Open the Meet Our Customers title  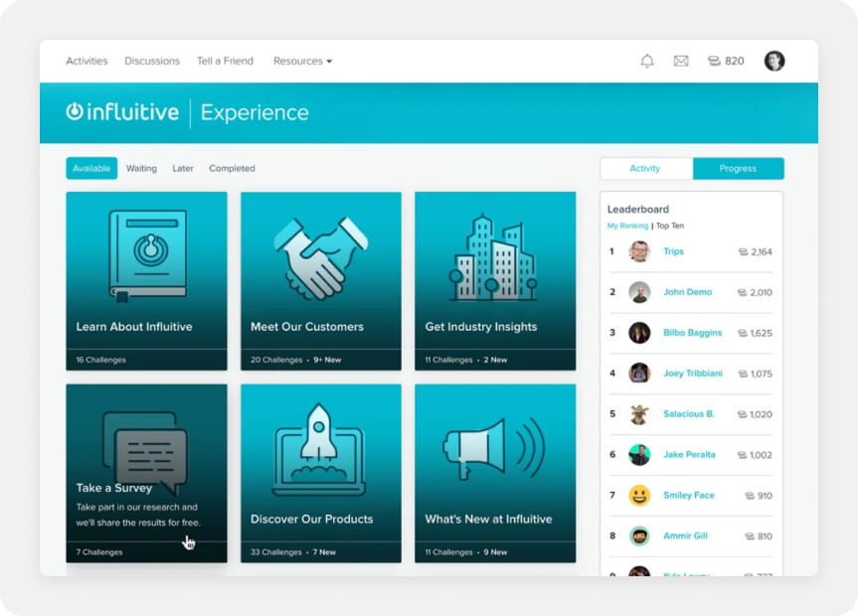coord(307,327)
